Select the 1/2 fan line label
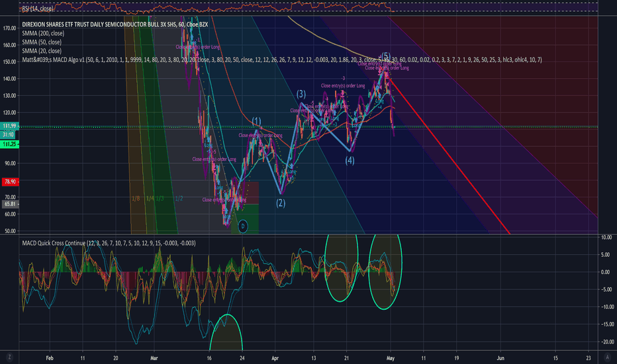This screenshot has height=364, width=617. [x=179, y=199]
